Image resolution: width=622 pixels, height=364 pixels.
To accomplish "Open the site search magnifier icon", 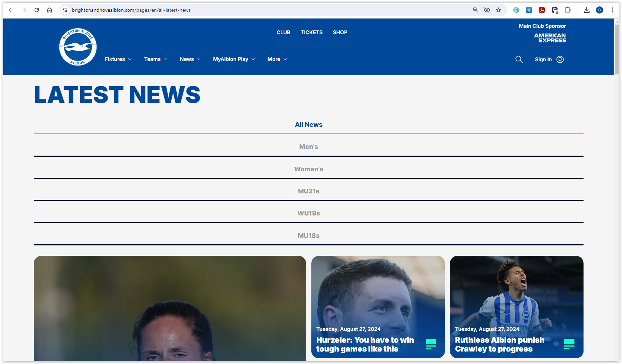I will pyautogui.click(x=519, y=59).
